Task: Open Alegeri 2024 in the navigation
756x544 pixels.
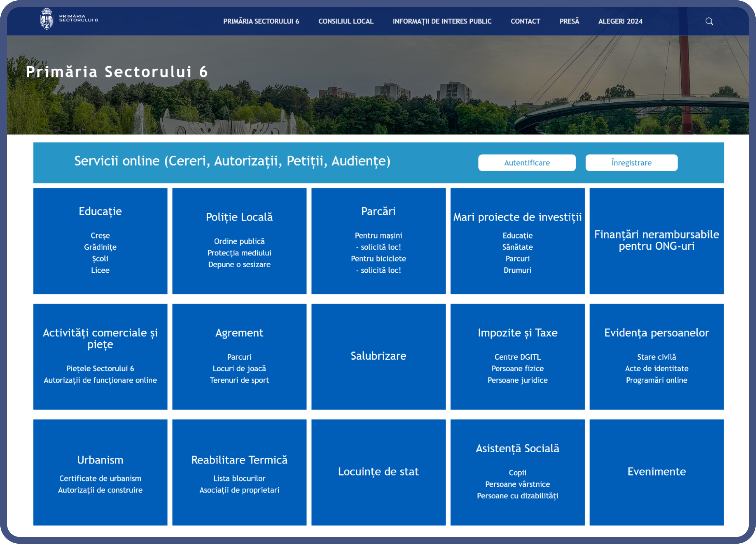Action: coord(620,21)
